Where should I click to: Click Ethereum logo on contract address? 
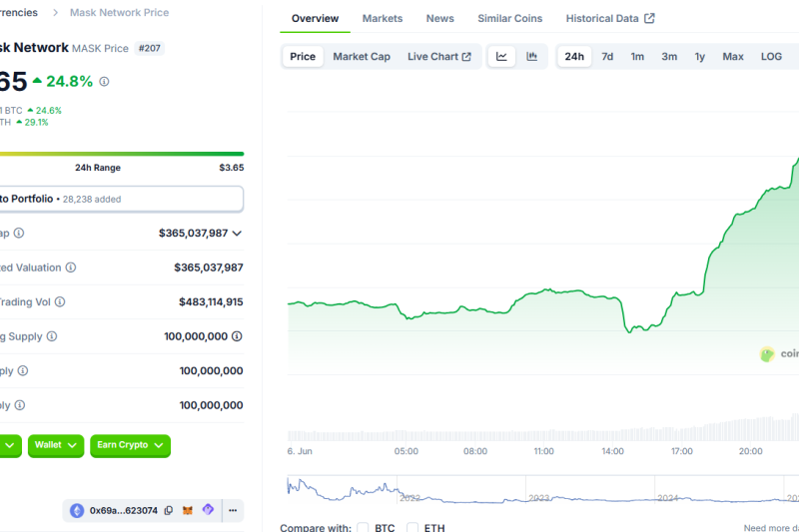(x=77, y=511)
